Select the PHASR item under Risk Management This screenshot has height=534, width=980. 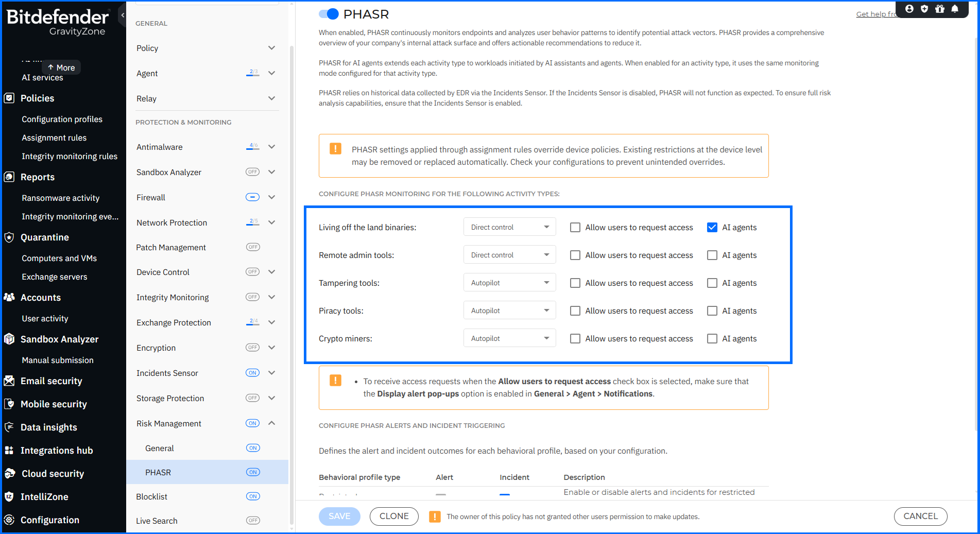click(207, 472)
